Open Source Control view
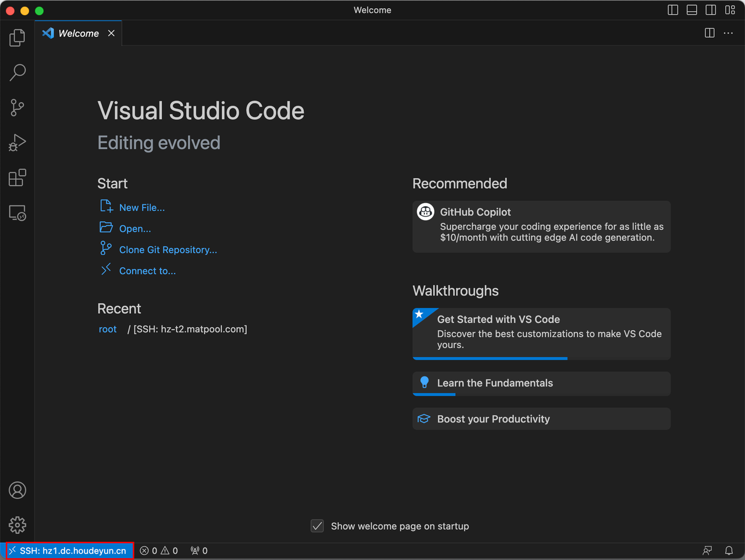The height and width of the screenshot is (560, 745). (x=17, y=108)
